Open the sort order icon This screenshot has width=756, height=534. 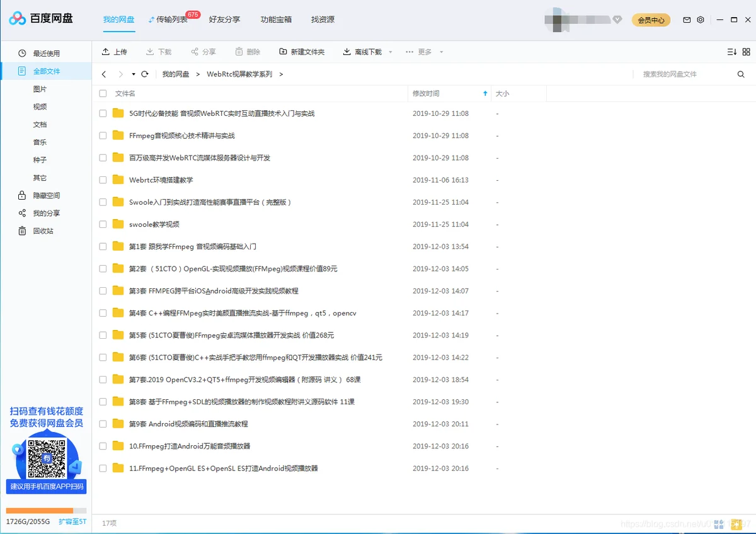pos(731,52)
